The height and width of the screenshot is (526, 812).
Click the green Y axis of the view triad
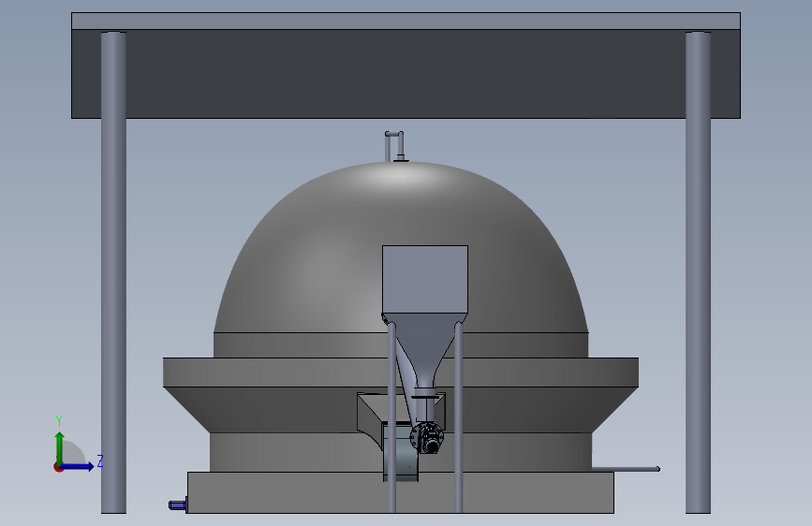(60, 447)
